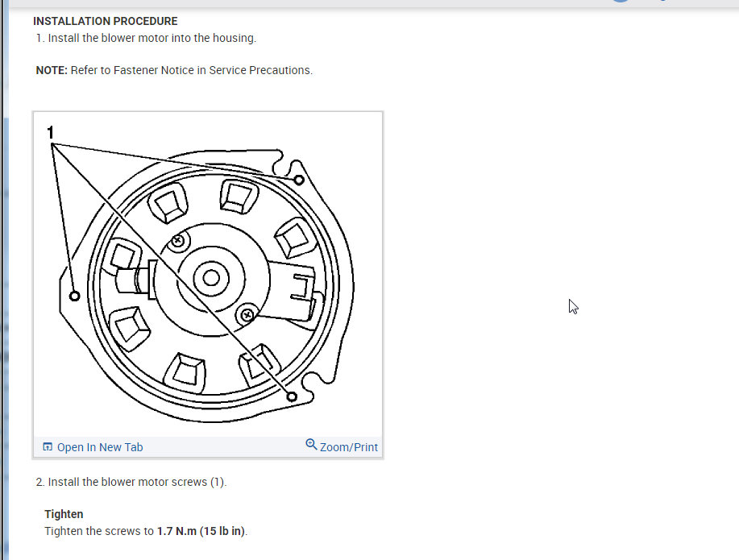Click the Open In New Tab link
The image size is (739, 560).
tap(100, 447)
